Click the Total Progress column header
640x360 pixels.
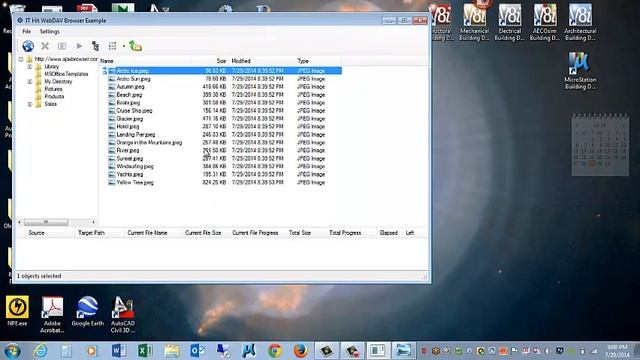[x=345, y=233]
